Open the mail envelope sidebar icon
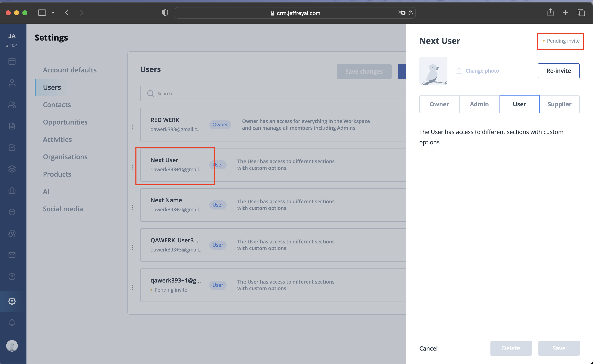 12,255
